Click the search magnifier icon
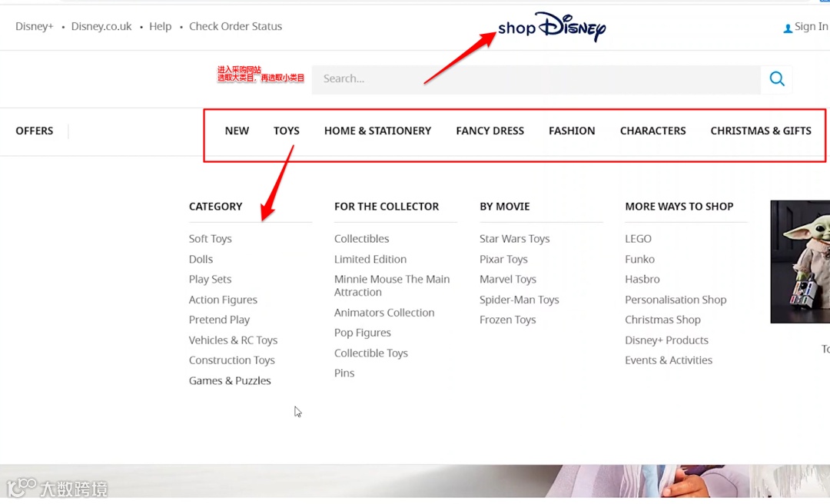This screenshot has height=504, width=830. (776, 79)
